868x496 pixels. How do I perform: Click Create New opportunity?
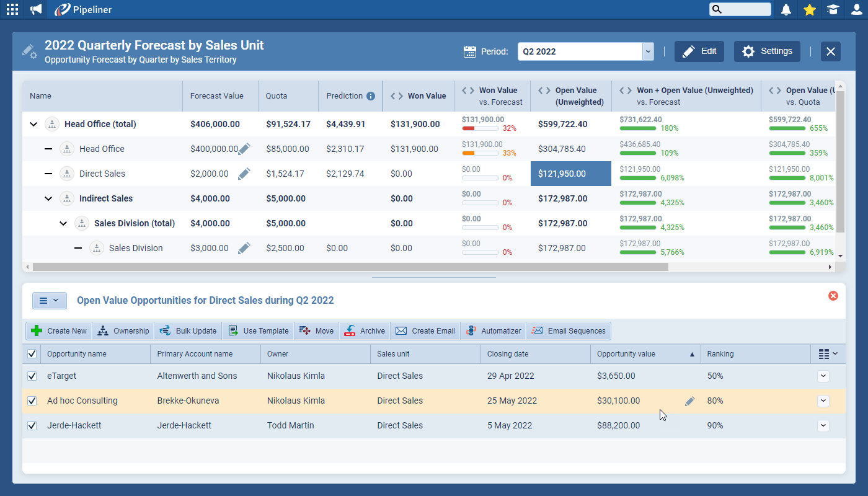(58, 330)
